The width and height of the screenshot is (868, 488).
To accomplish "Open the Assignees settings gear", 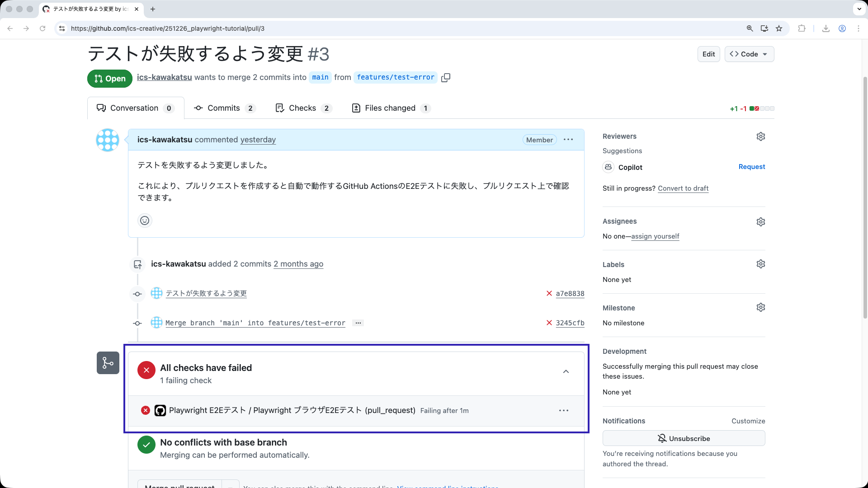I will [x=760, y=221].
